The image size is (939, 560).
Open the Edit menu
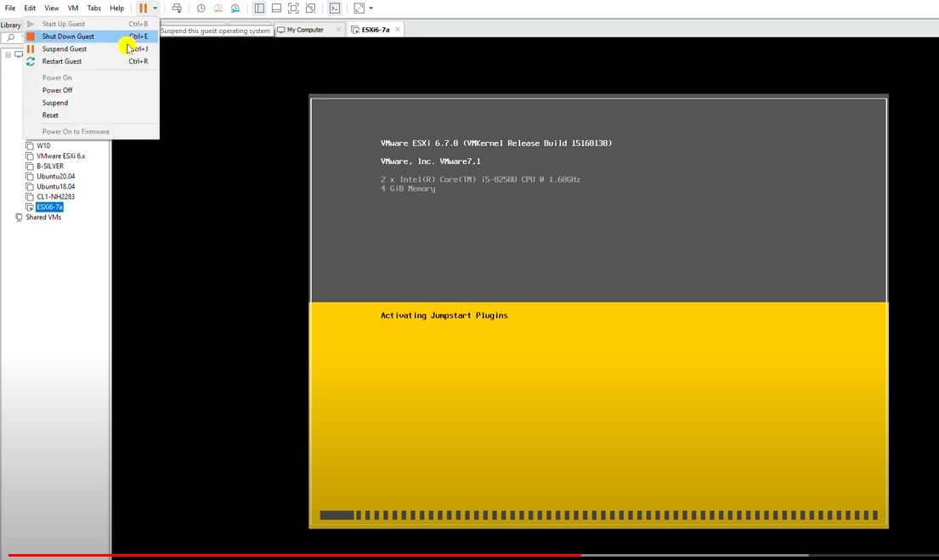30,8
